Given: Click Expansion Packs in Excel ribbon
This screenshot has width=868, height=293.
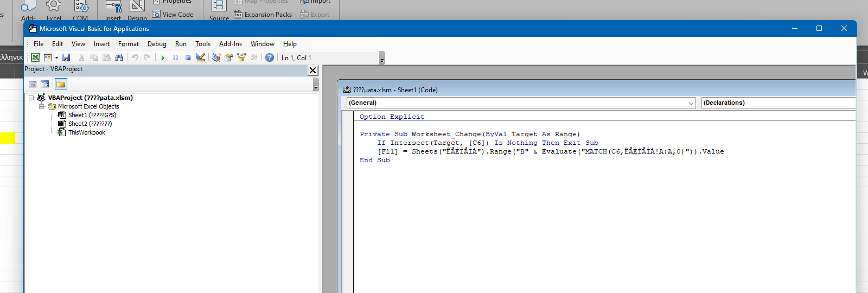Looking at the screenshot, I should (263, 15).
